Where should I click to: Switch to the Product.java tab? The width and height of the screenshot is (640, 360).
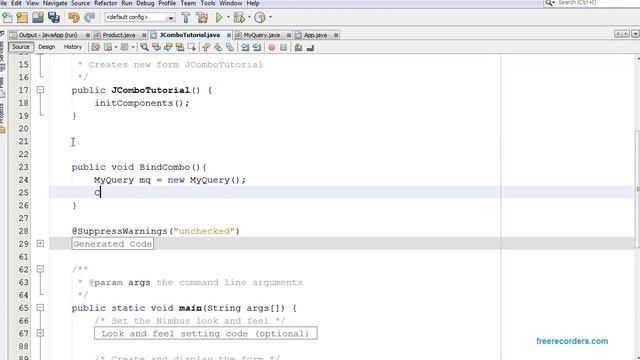[x=118, y=35]
